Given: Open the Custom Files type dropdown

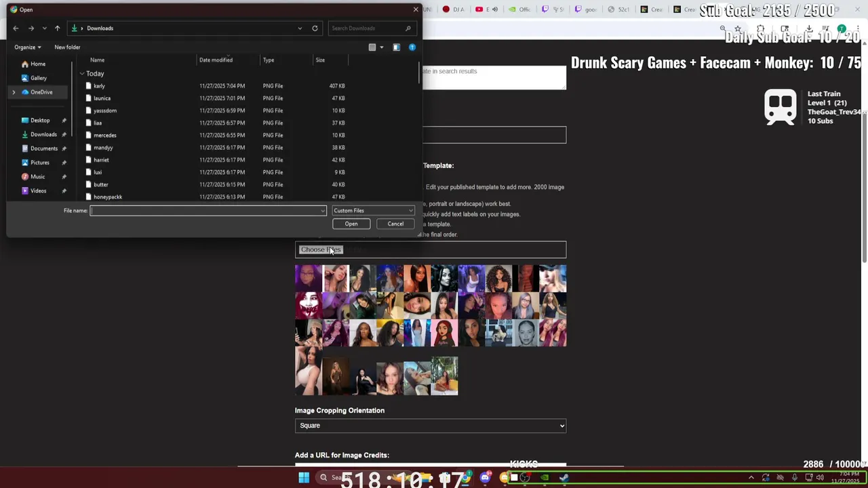Looking at the screenshot, I should click(373, 211).
